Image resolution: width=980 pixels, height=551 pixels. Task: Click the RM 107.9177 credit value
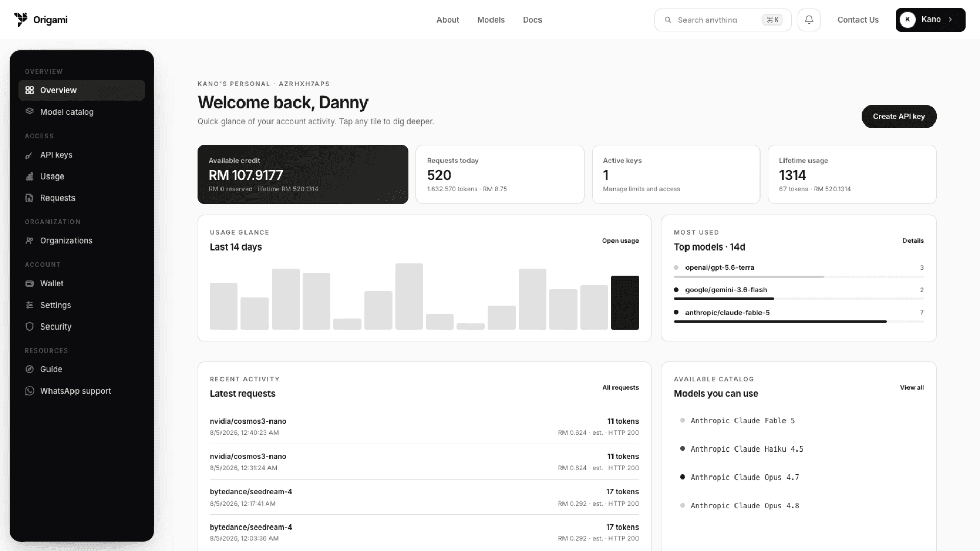tap(246, 175)
